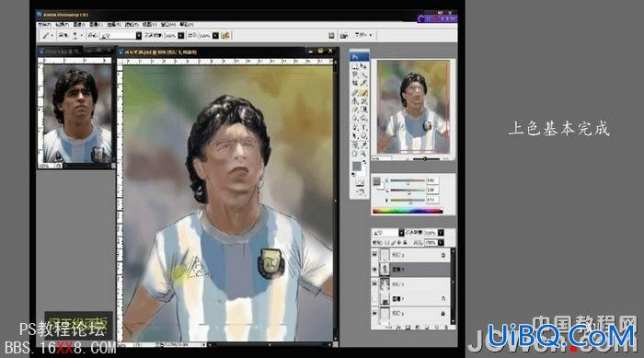
Task: Open the workspace dropdown in options bar
Action: click(x=363, y=35)
